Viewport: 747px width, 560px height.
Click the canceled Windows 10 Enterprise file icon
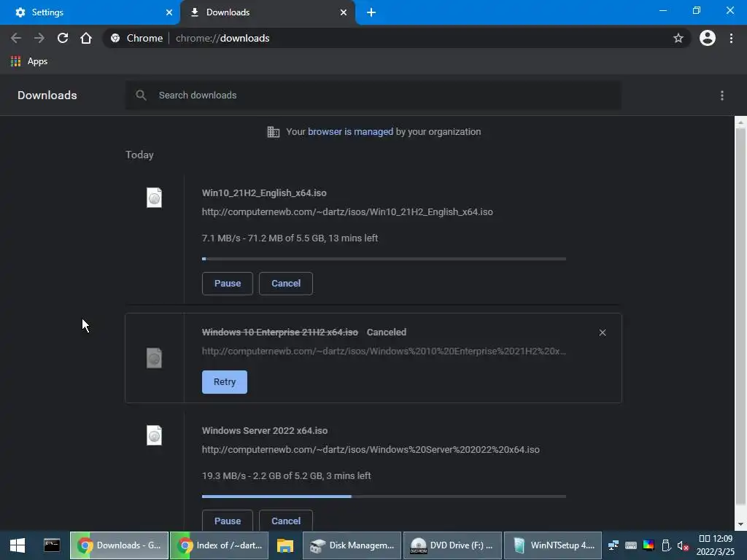pos(154,358)
